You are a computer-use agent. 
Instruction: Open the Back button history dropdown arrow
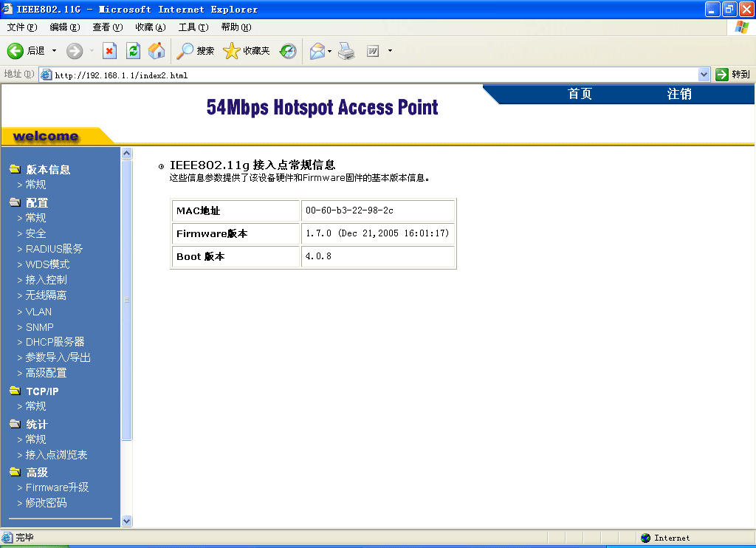coord(54,51)
